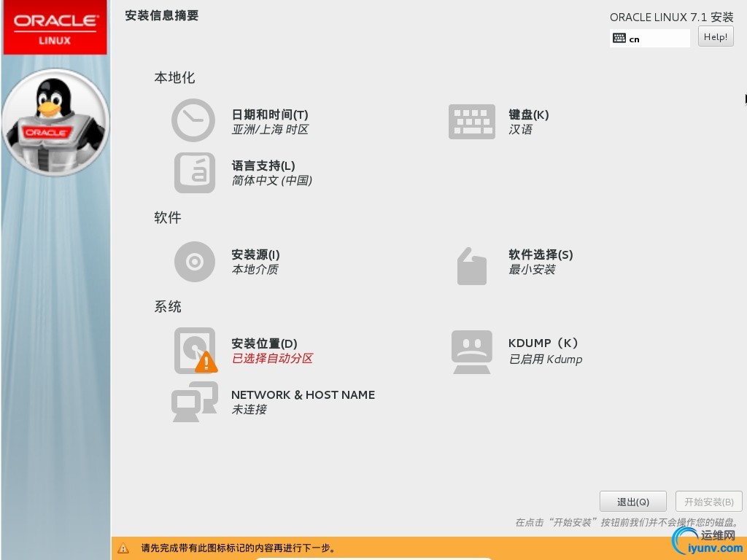Open 安装位置(D) settings

coord(264,344)
